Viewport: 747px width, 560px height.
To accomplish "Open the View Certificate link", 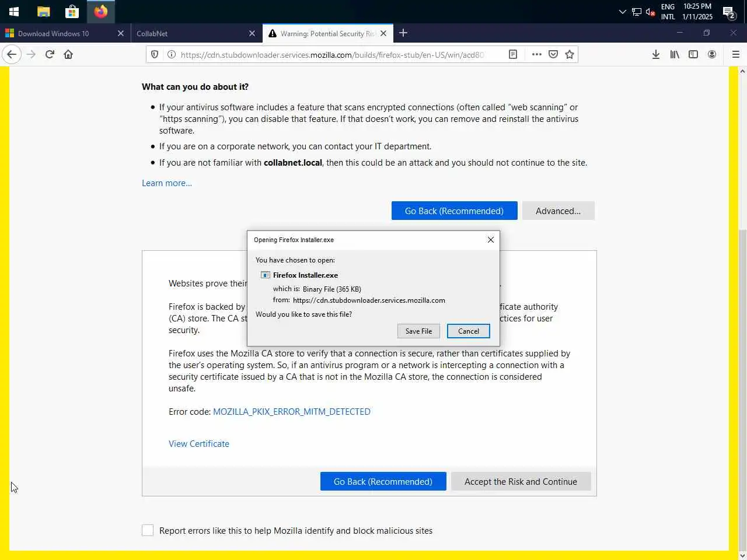I will pyautogui.click(x=199, y=444).
